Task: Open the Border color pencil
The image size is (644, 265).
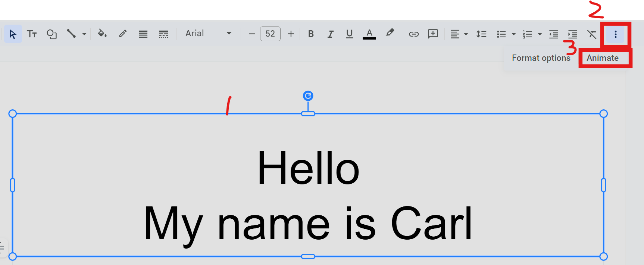Action: [x=123, y=34]
